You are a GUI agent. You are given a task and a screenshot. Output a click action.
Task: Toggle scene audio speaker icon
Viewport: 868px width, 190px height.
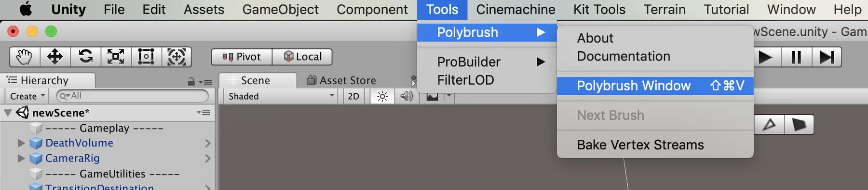coord(407,96)
